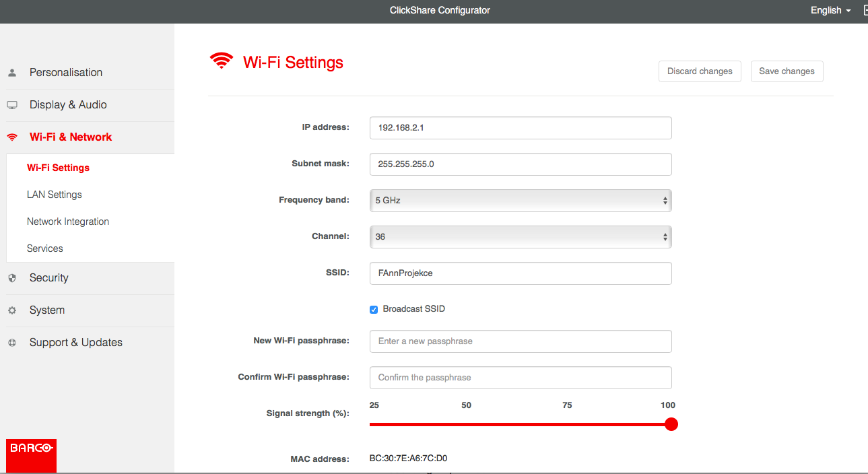Focus the SSID text field
The image size is (868, 474).
pyautogui.click(x=521, y=274)
